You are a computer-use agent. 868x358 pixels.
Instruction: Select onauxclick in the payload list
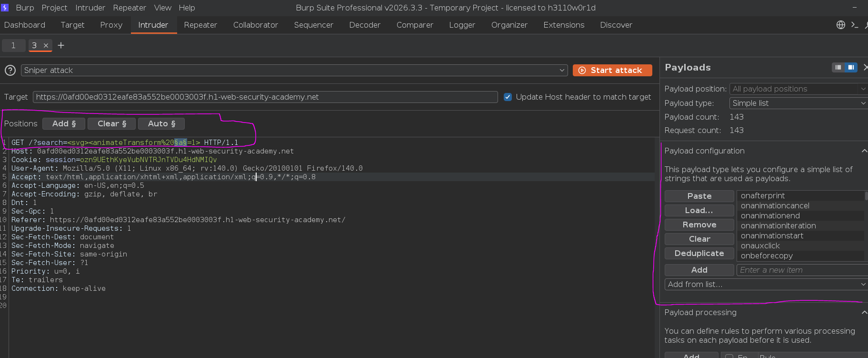800,245
